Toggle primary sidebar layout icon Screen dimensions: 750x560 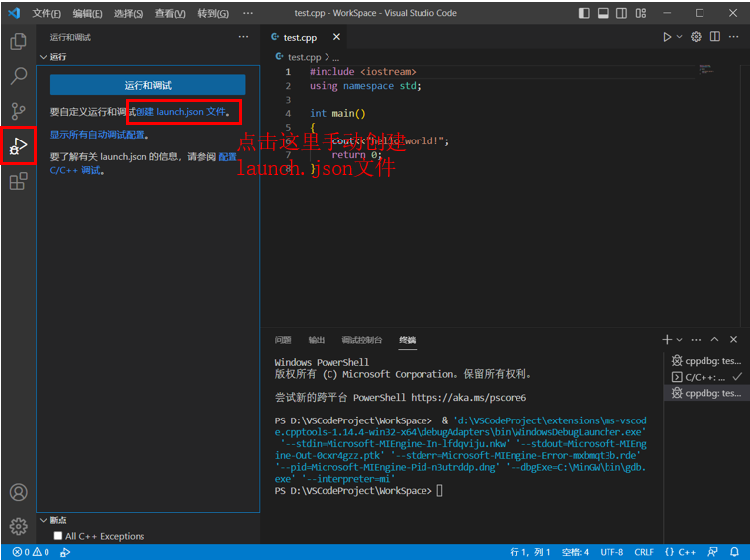pyautogui.click(x=584, y=13)
